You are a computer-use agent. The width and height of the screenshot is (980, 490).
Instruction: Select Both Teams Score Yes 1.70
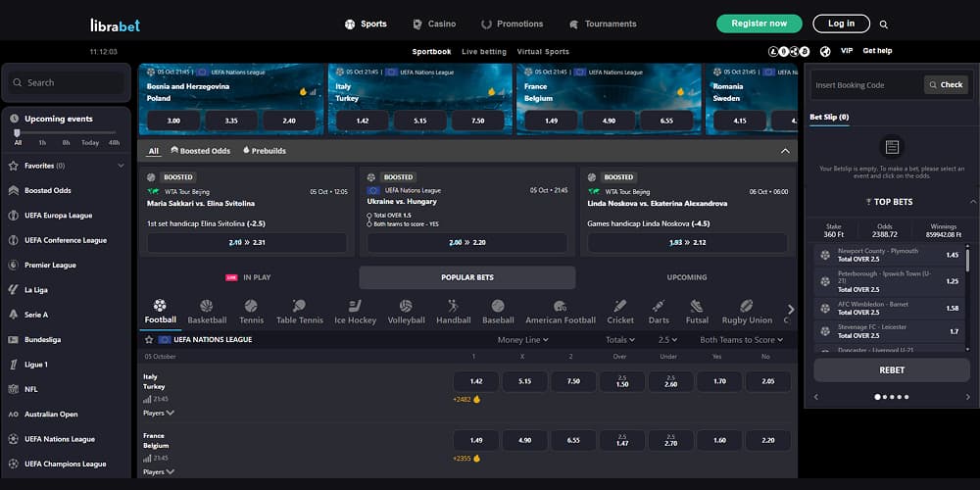click(719, 381)
